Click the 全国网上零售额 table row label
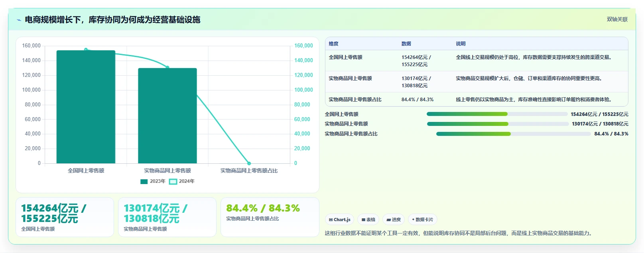The width and height of the screenshot is (644, 253). click(346, 57)
